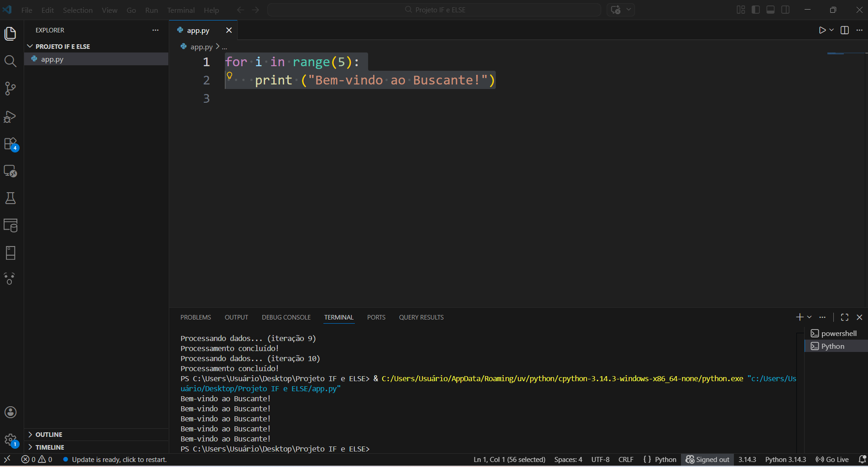Click the project search command box

pyautogui.click(x=434, y=10)
